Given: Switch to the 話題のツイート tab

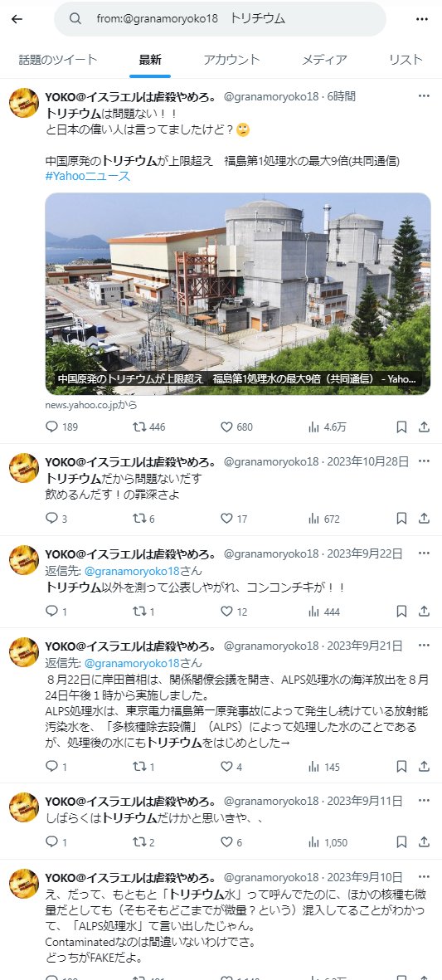Looking at the screenshot, I should [x=58, y=60].
